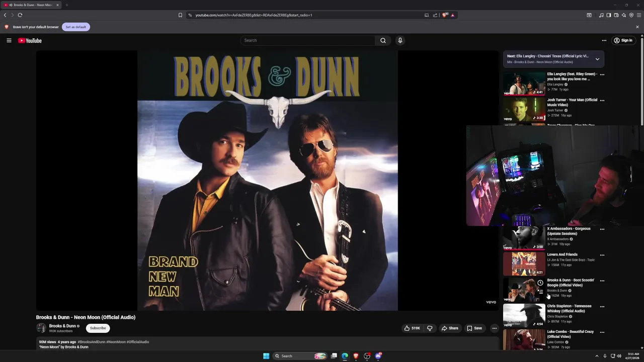Open Leo AI sparkle icon in toolbar
Image resolution: width=644 pixels, height=362 pixels.
(624, 15)
